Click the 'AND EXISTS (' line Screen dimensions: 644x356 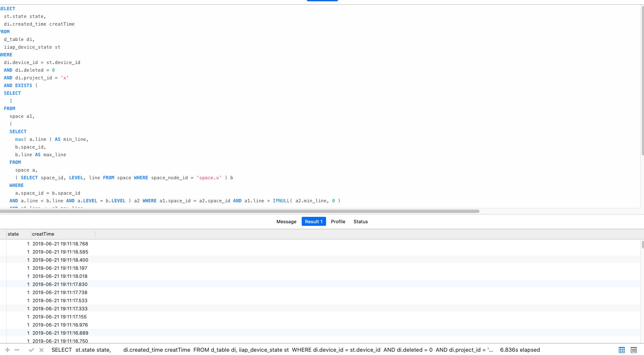point(21,85)
